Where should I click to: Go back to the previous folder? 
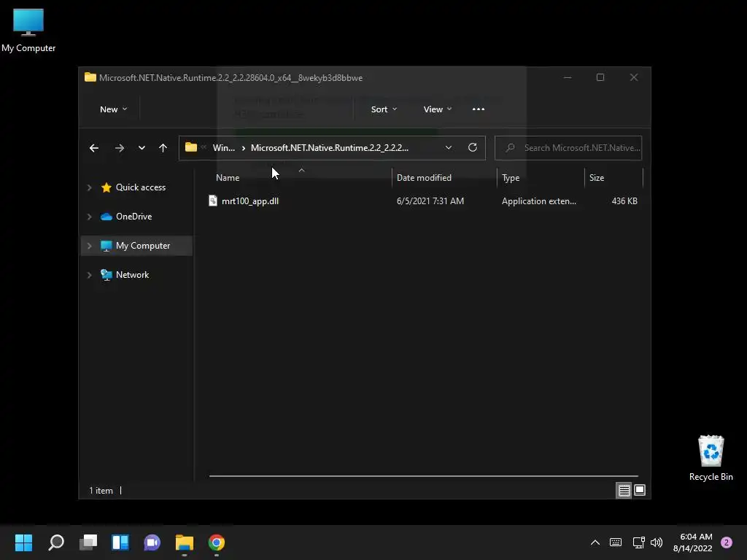pyautogui.click(x=94, y=148)
